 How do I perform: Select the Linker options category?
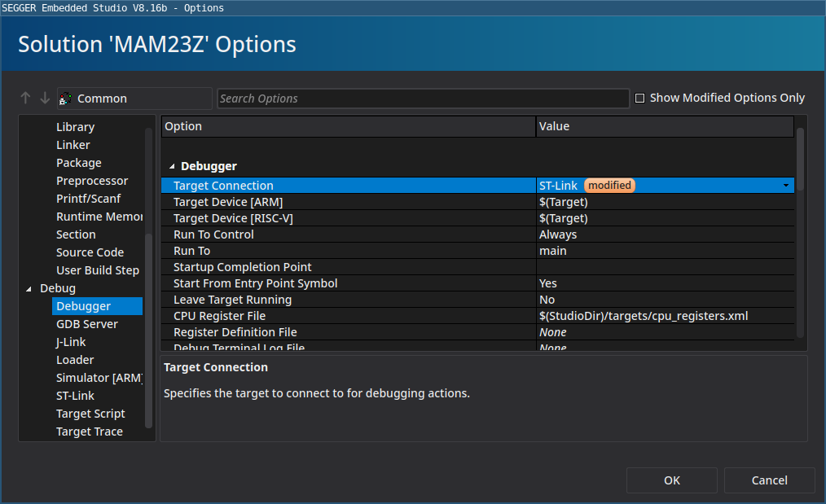click(73, 145)
